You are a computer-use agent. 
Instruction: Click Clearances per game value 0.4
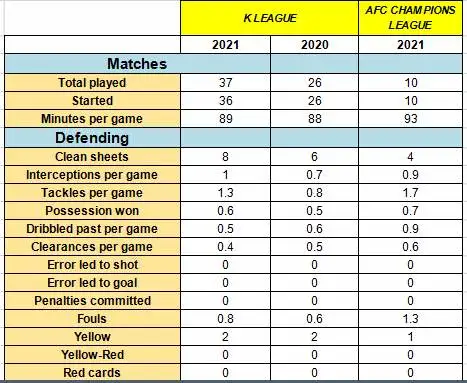coord(225,247)
